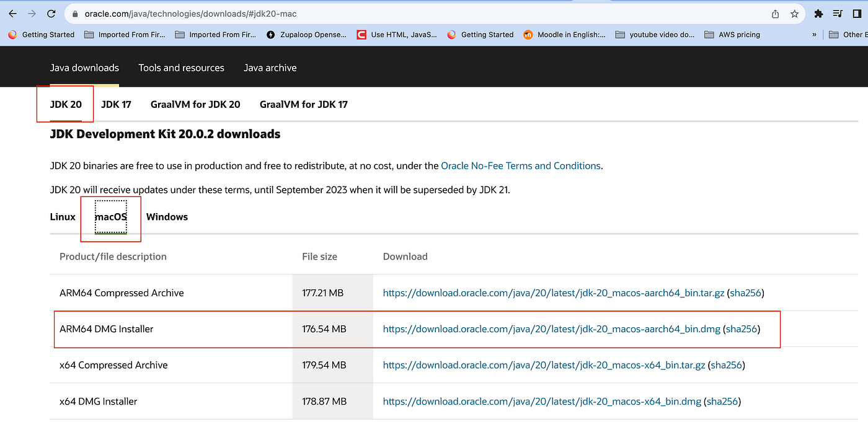Viewport: 868px width, 435px height.
Task: Toggle the side panel icon
Action: [857, 14]
